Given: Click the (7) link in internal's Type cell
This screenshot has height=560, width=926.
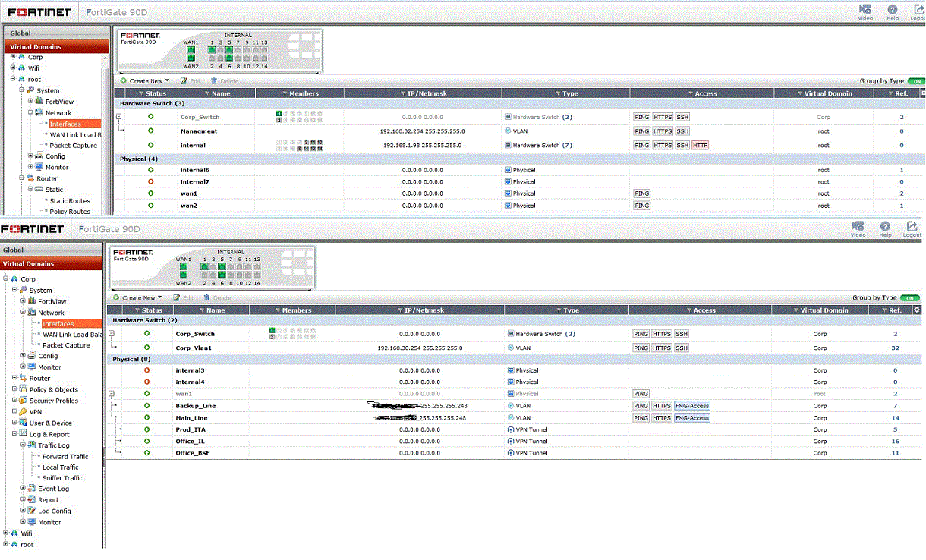Looking at the screenshot, I should (567, 145).
